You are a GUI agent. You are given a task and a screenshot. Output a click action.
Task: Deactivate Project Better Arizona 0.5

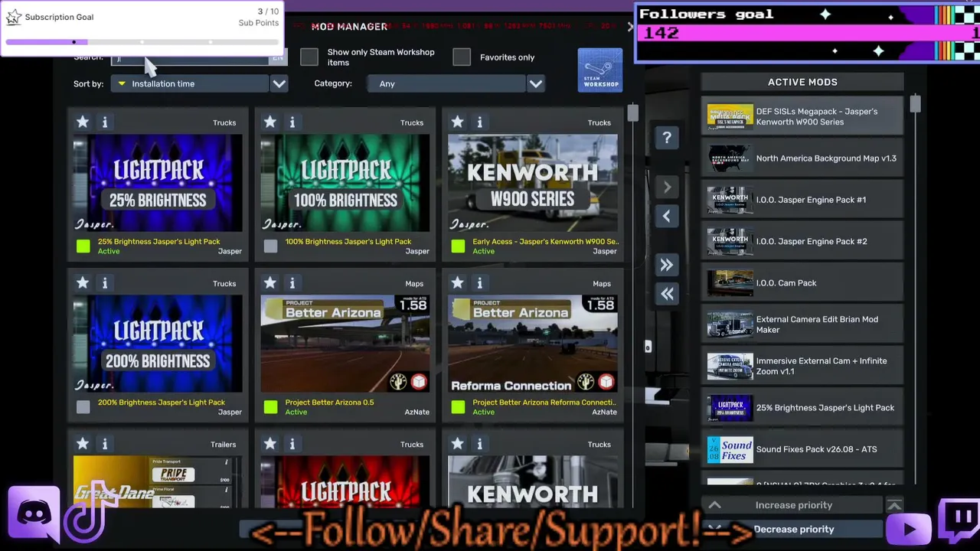click(x=271, y=406)
